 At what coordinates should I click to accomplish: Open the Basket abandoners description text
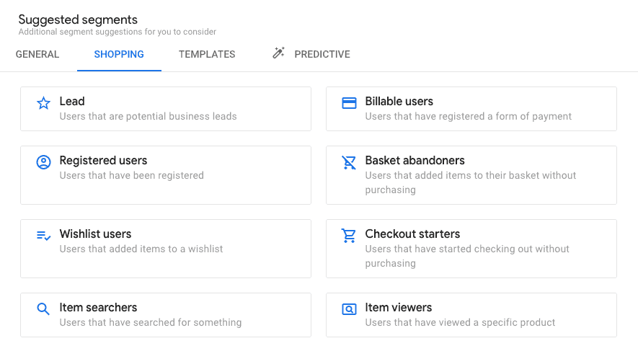coord(470,182)
